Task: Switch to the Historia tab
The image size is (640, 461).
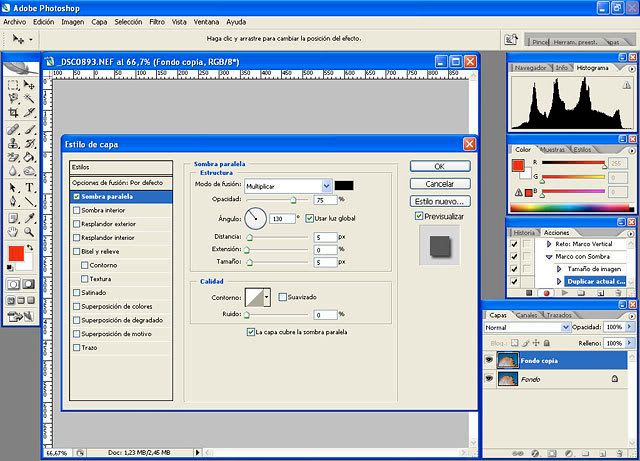Action: 524,232
